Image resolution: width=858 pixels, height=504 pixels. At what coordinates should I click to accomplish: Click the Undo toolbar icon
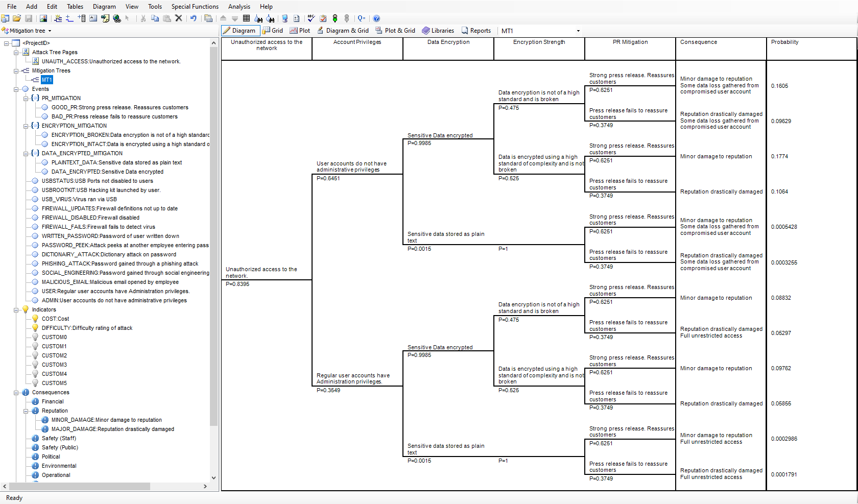[x=193, y=18]
